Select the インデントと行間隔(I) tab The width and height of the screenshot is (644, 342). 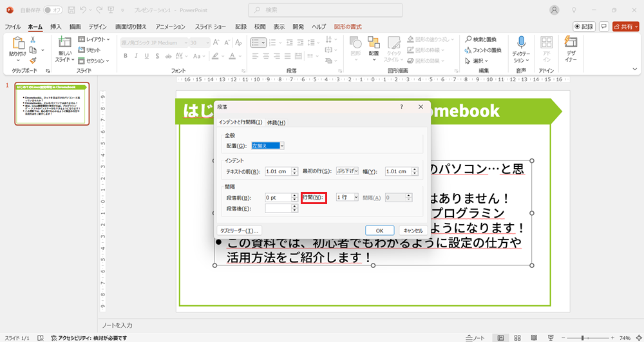click(240, 122)
